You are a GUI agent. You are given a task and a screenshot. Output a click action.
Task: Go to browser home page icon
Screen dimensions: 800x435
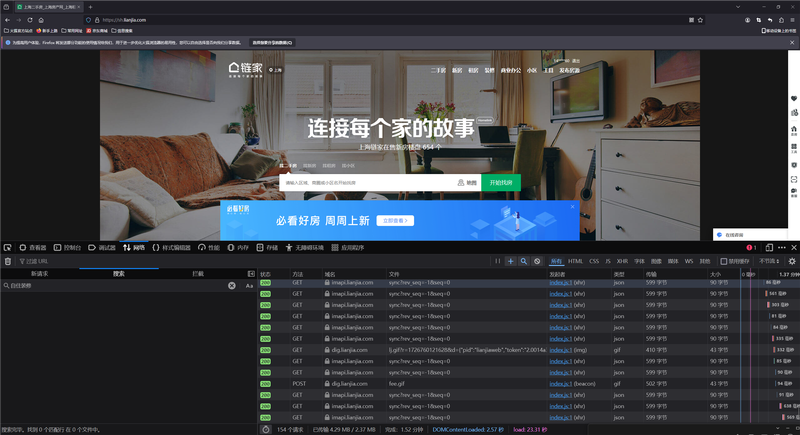click(x=41, y=20)
